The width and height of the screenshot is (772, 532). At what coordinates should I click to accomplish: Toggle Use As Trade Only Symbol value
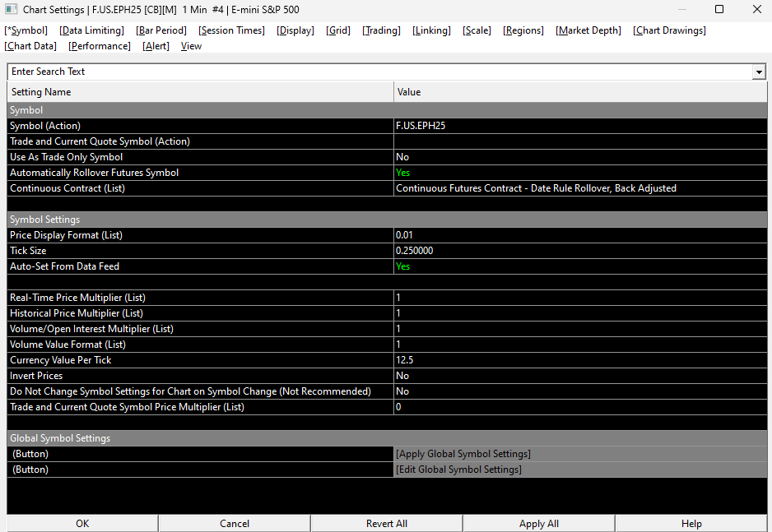coord(580,157)
